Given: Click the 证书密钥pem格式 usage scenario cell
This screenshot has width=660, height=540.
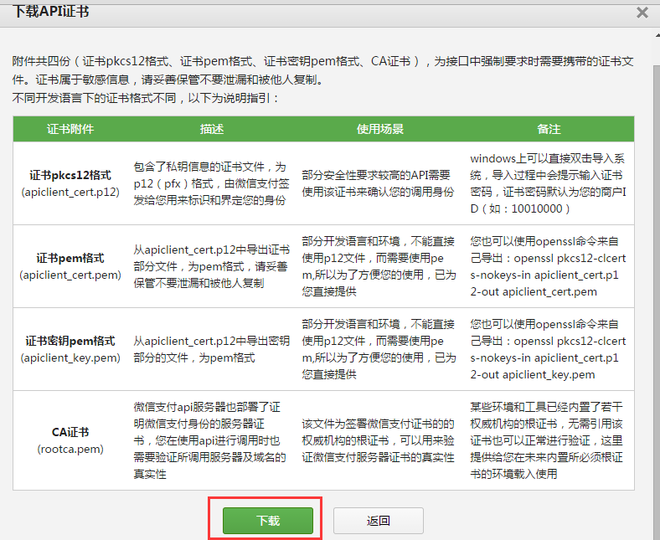Looking at the screenshot, I should pyautogui.click(x=379, y=349).
